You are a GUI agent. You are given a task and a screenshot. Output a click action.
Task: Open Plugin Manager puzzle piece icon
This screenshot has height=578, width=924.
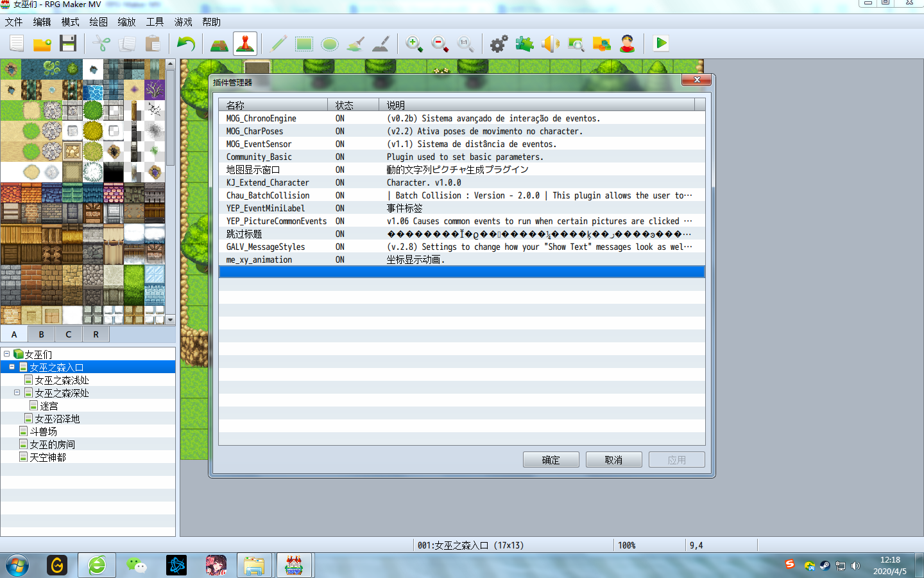click(525, 44)
